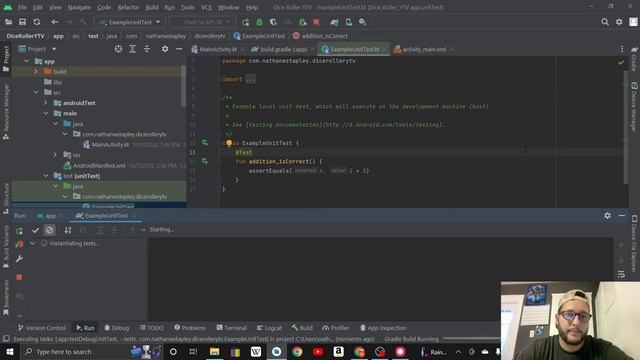Open the device selector dropdown
Image resolution: width=640 pixels, height=360 pixels.
[x=202, y=22]
